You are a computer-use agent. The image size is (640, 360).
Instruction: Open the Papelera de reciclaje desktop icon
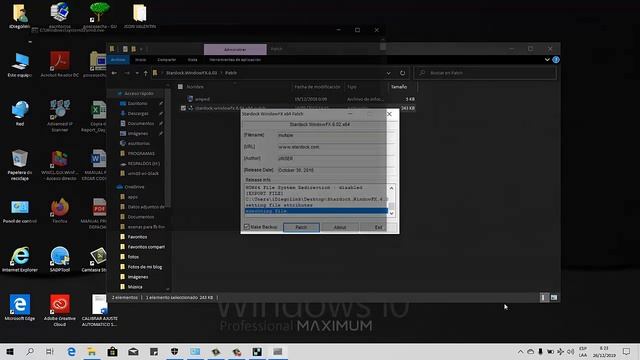(x=20, y=165)
